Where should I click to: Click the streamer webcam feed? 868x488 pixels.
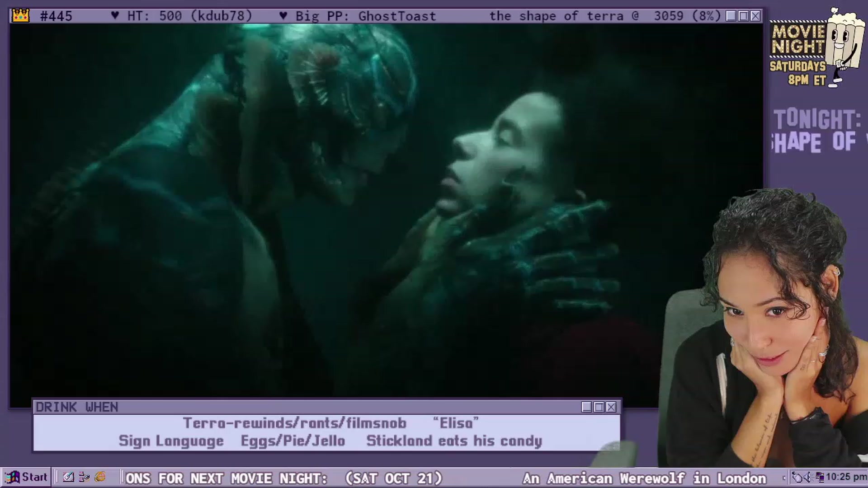coord(764,328)
